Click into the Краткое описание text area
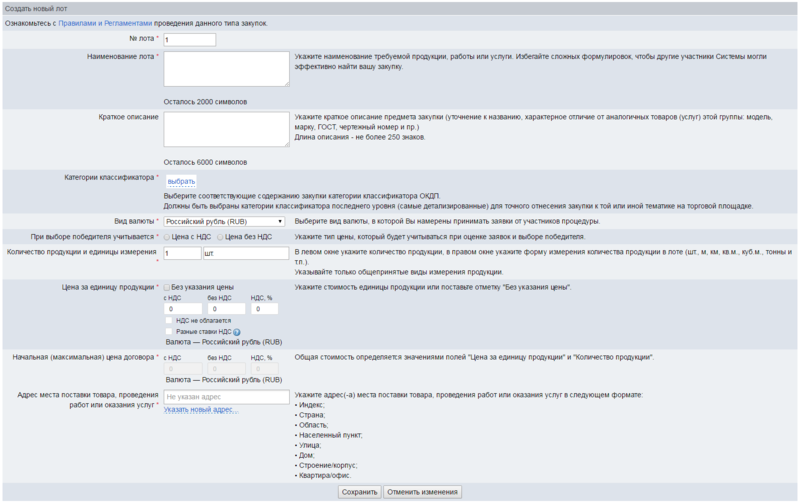Viewport: 800px width, 503px height. tap(226, 130)
